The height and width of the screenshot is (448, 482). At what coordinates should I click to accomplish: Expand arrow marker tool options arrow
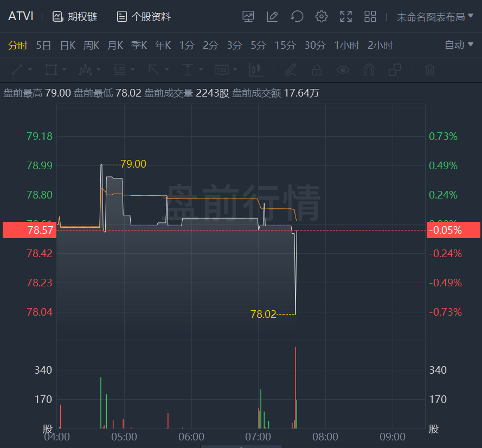tap(166, 69)
